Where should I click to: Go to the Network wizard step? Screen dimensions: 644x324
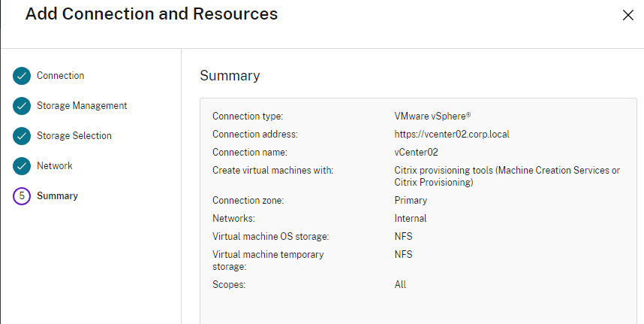click(x=55, y=165)
